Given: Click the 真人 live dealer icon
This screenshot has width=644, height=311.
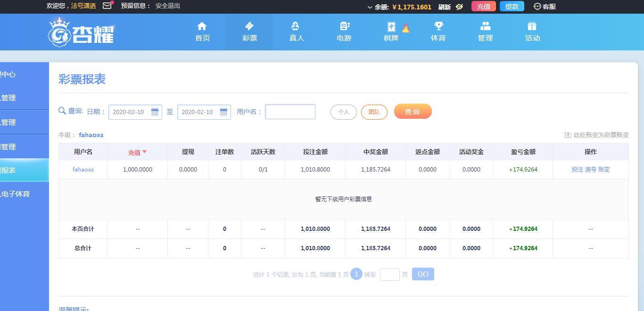Looking at the screenshot, I should click(296, 26).
